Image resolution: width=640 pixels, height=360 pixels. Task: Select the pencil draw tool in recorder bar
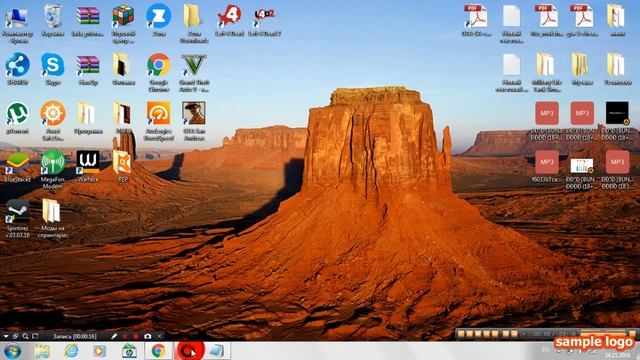(x=114, y=336)
